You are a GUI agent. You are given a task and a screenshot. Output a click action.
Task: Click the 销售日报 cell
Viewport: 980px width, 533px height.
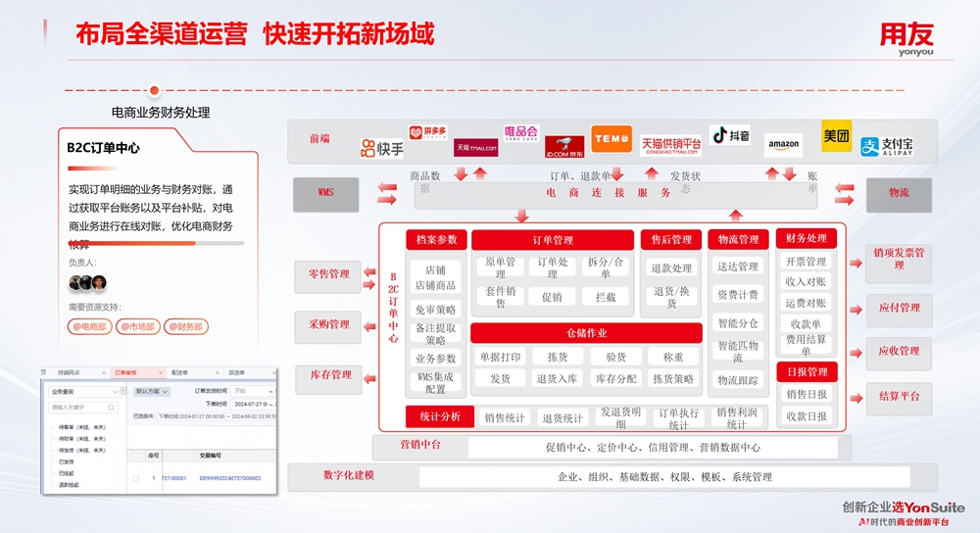pos(807,394)
